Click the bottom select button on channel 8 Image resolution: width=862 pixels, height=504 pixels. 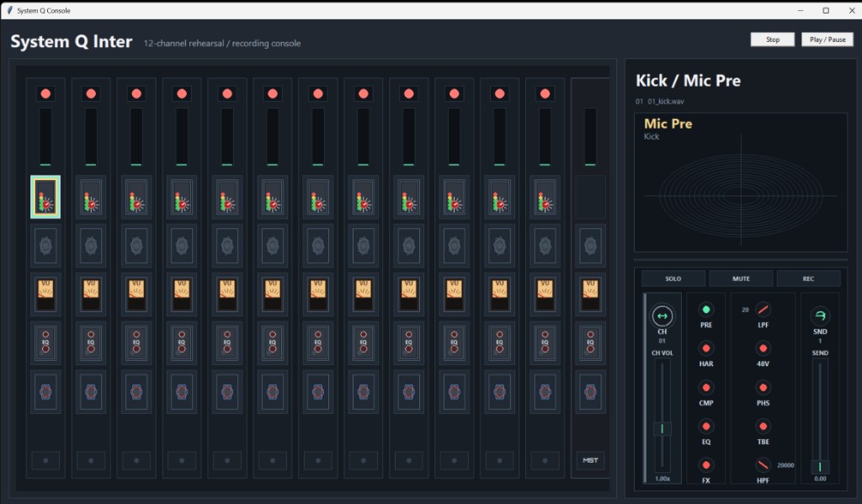364,460
